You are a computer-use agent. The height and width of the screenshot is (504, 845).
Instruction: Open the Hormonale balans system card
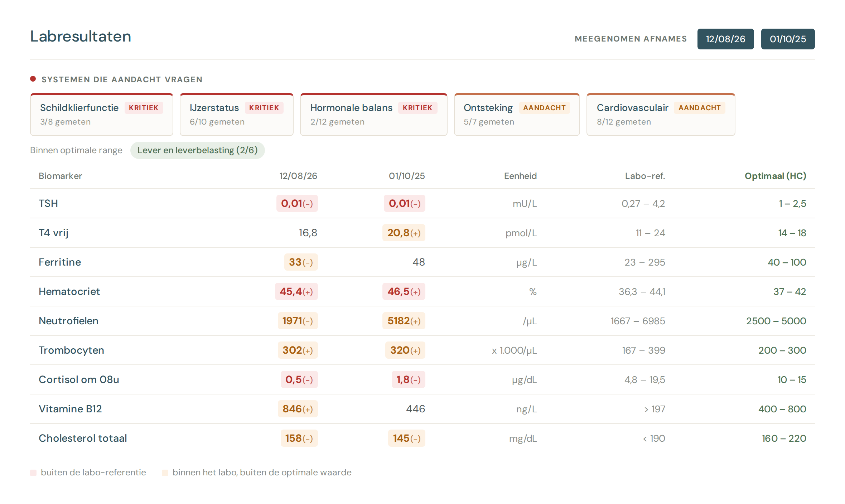[x=374, y=115]
